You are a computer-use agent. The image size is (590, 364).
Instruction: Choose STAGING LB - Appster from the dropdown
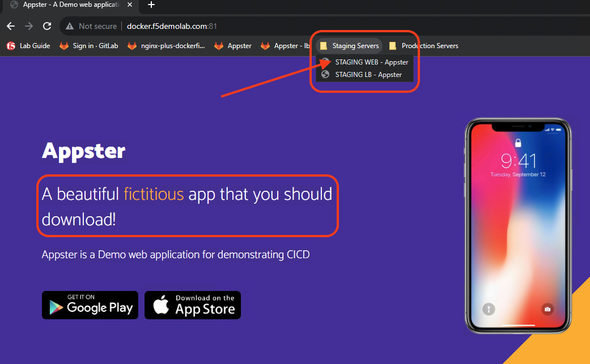[364, 75]
